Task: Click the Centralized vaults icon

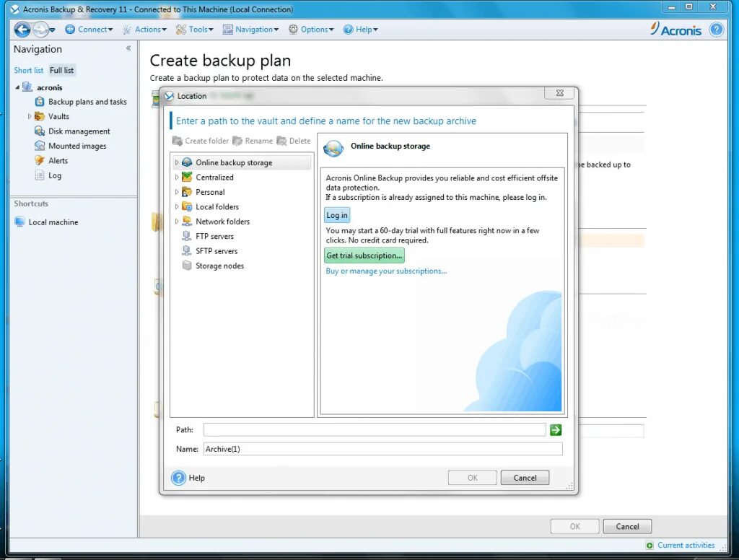Action: point(187,178)
